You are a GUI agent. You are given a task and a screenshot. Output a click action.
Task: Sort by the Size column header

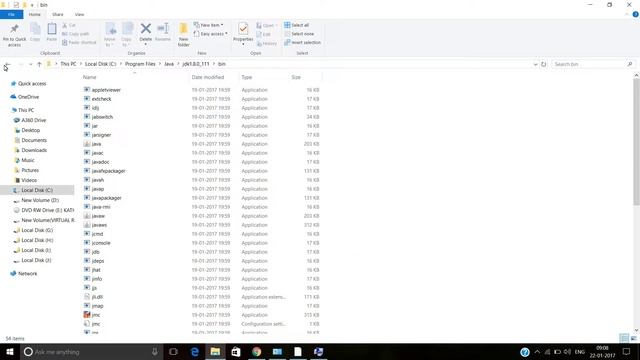click(x=296, y=77)
